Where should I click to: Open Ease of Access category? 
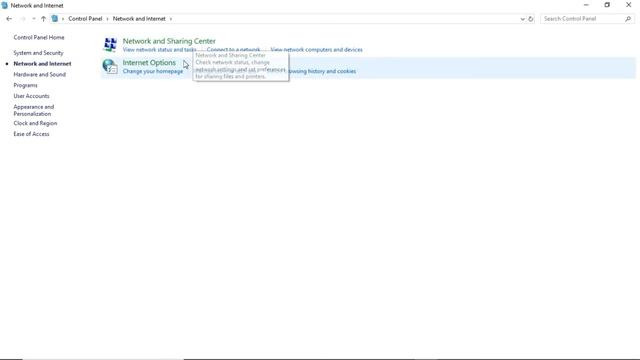pyautogui.click(x=31, y=134)
